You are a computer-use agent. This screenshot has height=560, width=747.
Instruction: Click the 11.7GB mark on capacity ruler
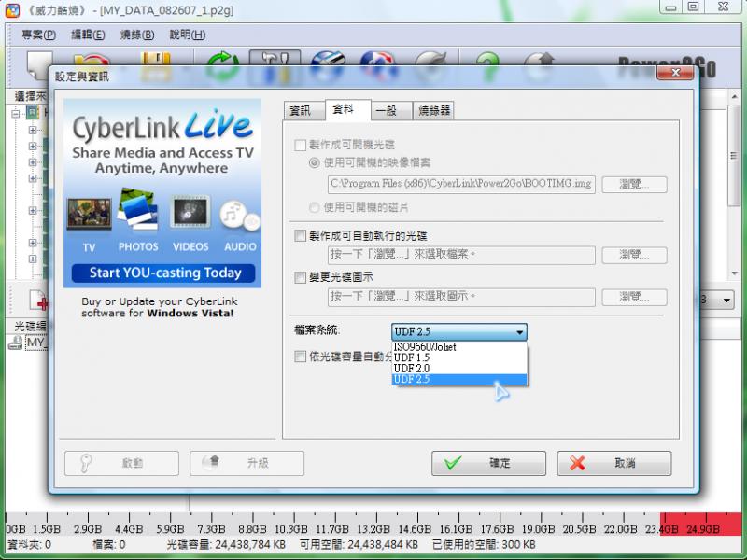[x=332, y=529]
